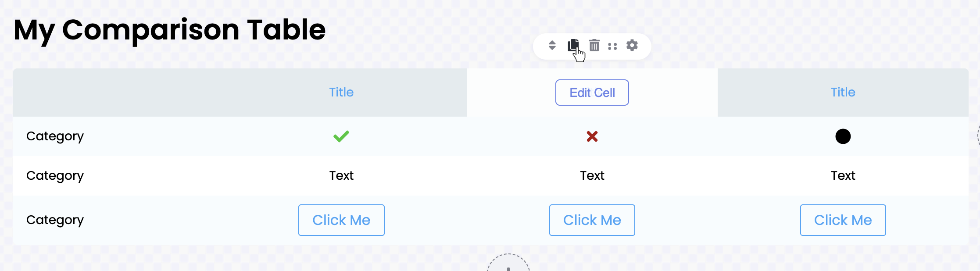Open column settings via the gear icon
The image size is (980, 271).
click(632, 45)
